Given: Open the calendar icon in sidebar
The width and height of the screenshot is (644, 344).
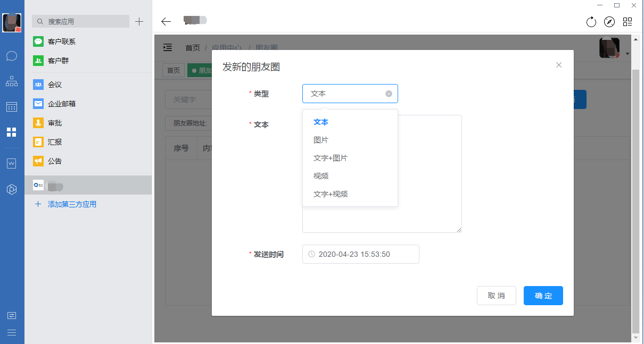Looking at the screenshot, I should point(12,107).
